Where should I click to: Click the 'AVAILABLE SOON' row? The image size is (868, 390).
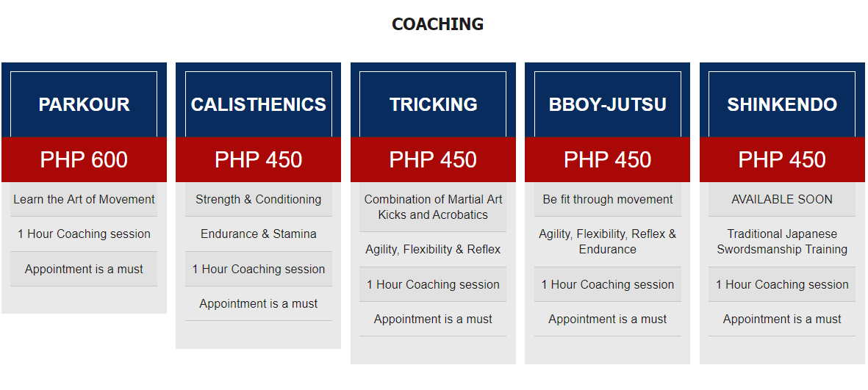[782, 200]
